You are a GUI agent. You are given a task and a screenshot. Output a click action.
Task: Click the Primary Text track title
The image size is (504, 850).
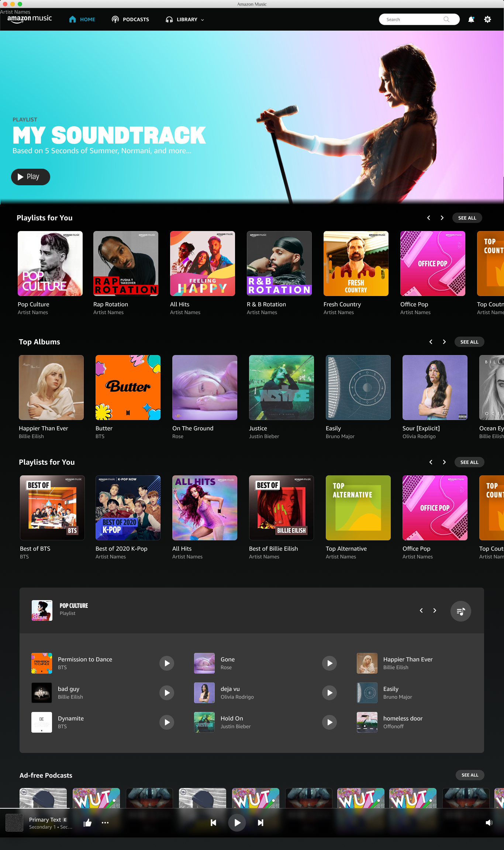point(45,820)
